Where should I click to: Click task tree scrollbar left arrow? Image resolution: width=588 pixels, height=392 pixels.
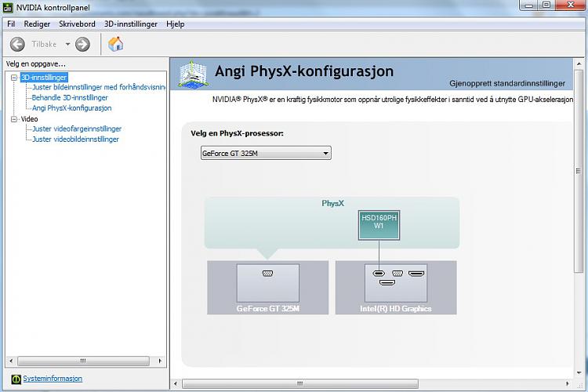pos(11,361)
